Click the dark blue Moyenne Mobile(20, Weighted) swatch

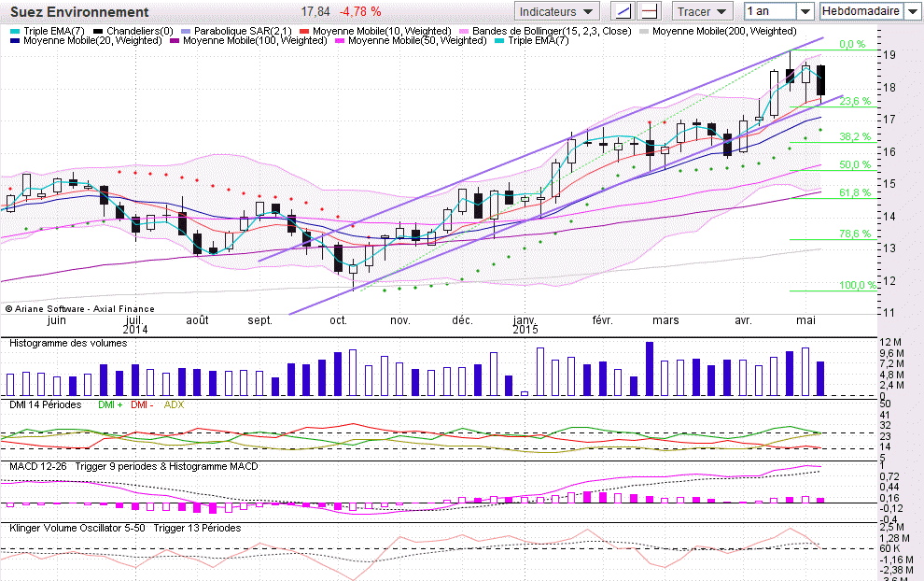pyautogui.click(x=15, y=41)
